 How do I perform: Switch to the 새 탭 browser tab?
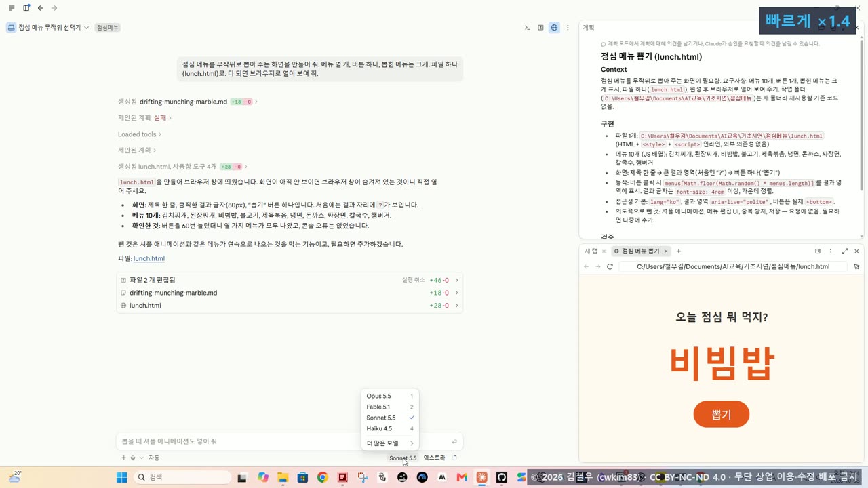click(591, 251)
